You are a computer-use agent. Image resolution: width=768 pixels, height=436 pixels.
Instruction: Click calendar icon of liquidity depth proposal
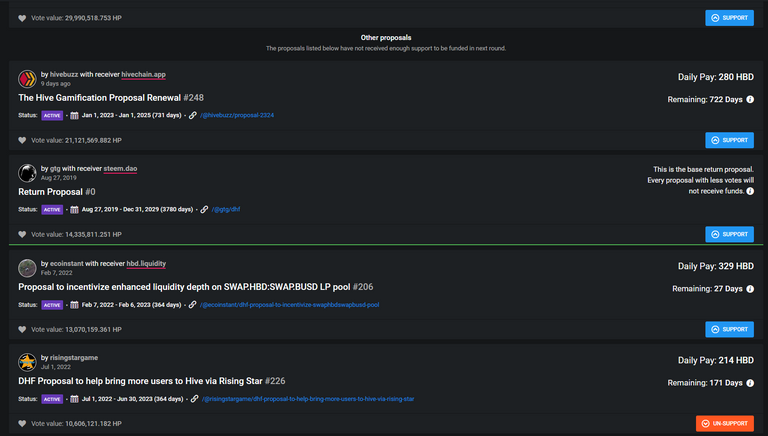74,305
